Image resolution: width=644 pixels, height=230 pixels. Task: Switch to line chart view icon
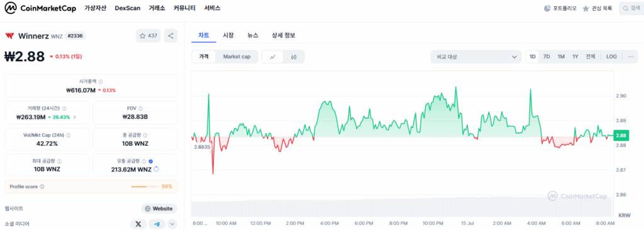[x=272, y=57]
